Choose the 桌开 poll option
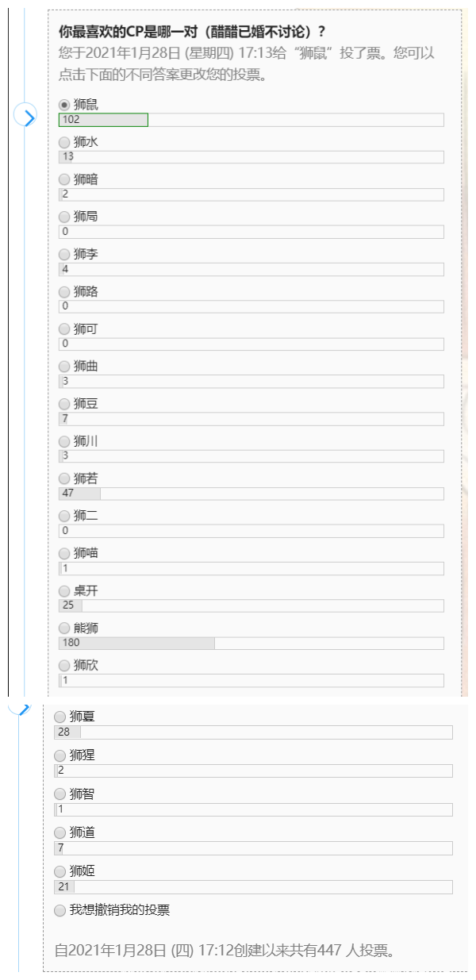The width and height of the screenshot is (476, 980). coord(64,591)
